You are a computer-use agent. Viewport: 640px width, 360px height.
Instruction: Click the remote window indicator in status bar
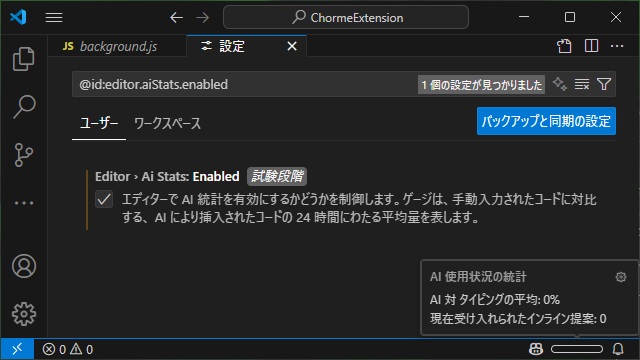(x=17, y=349)
